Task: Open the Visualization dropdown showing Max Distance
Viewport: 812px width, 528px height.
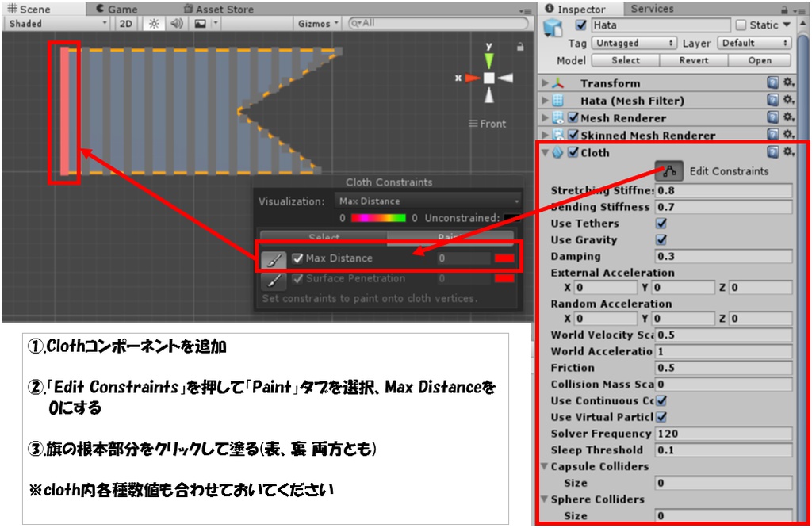Action: click(x=429, y=201)
